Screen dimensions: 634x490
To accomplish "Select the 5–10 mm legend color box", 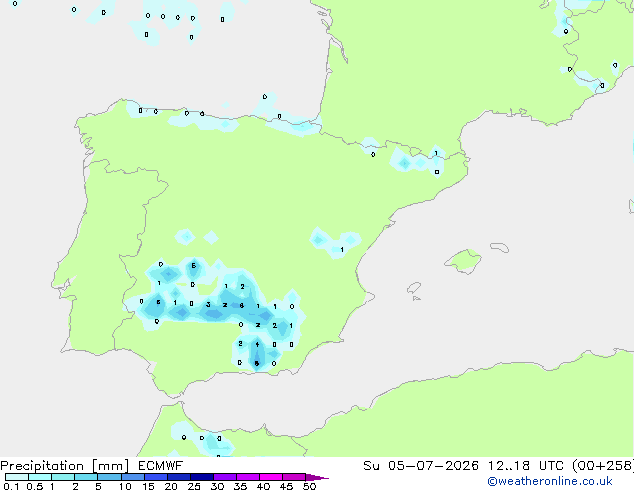I will 109,477.
